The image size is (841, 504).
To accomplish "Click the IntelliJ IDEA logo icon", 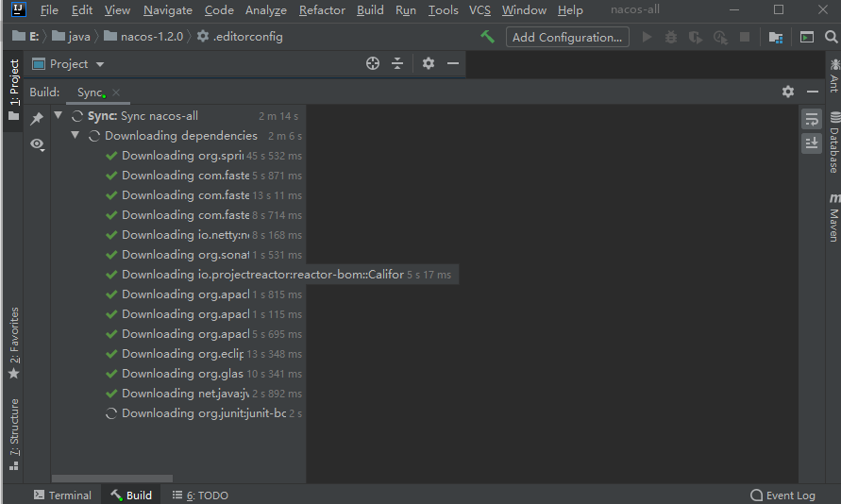I will (x=18, y=9).
